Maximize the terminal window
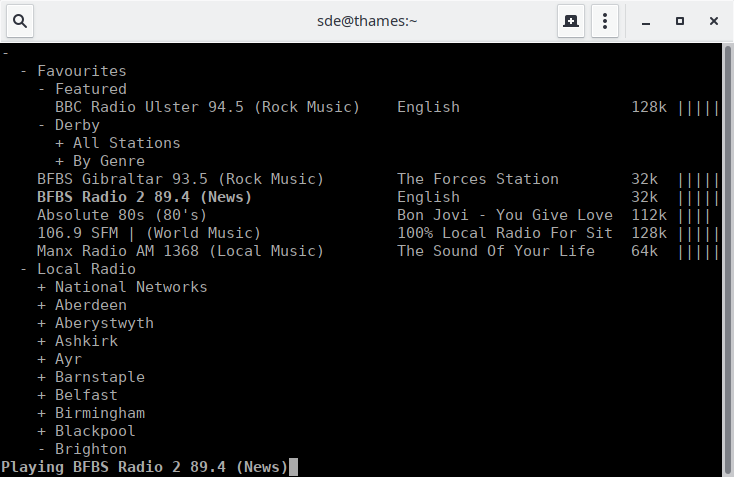 click(x=680, y=21)
